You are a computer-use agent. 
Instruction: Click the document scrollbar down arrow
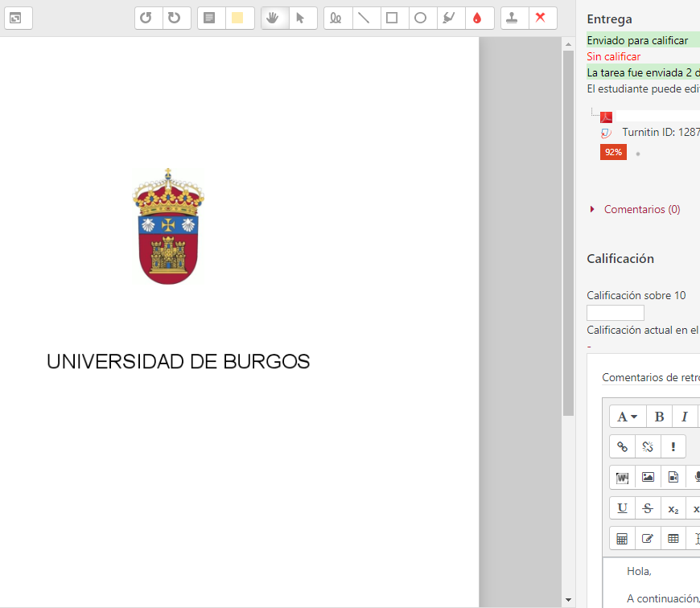pos(568,600)
